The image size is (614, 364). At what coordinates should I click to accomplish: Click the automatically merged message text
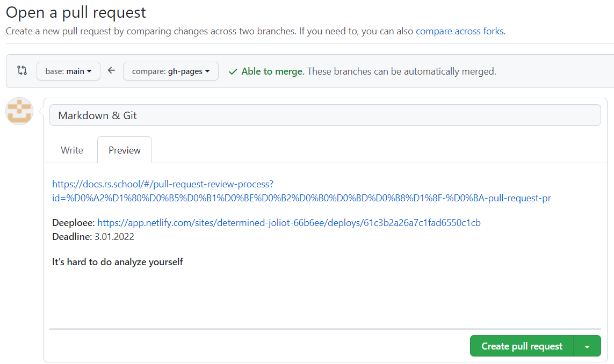402,71
